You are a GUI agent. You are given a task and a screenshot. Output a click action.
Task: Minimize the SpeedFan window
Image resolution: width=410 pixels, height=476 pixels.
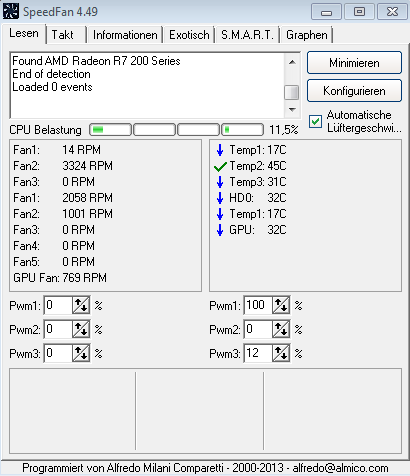[326, 12]
